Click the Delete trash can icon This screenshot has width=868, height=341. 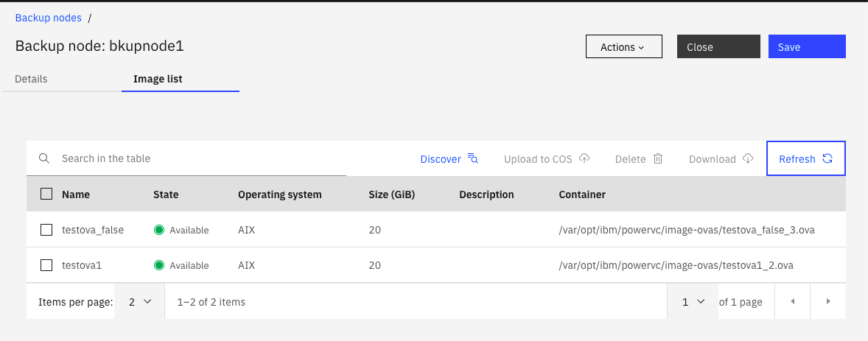[x=658, y=158]
